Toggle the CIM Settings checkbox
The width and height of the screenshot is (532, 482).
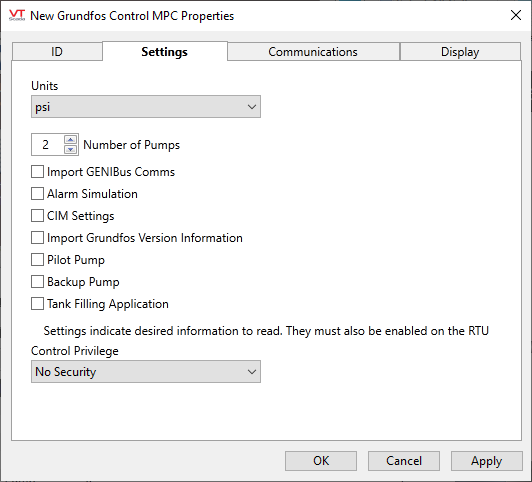point(37,216)
